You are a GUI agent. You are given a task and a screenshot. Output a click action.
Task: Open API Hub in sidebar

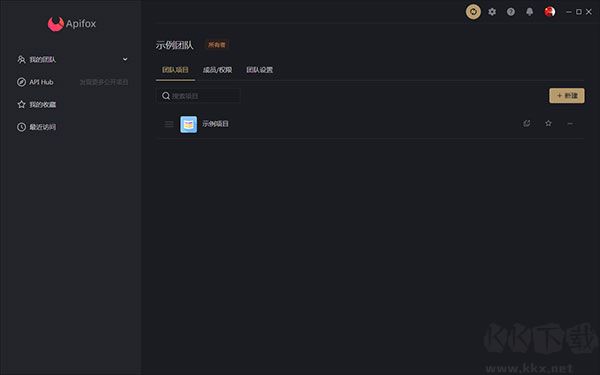(41, 82)
